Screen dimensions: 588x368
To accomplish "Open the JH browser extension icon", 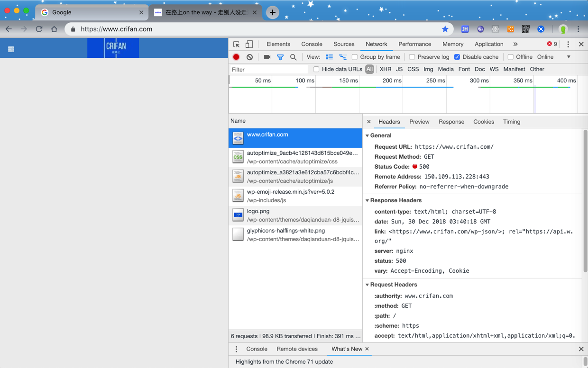I will 465,29.
